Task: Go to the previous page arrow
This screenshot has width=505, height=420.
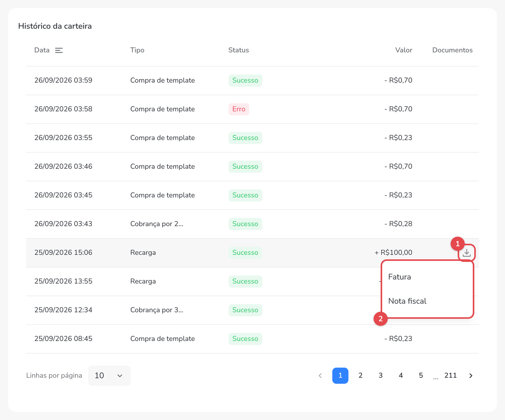Action: [x=320, y=375]
